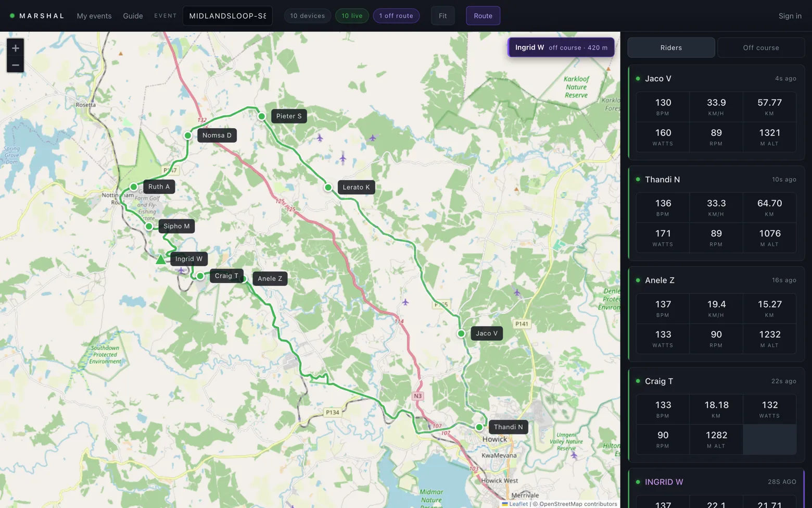This screenshot has height=508, width=812.
Task: Toggle the Route display button
Action: [x=483, y=16]
